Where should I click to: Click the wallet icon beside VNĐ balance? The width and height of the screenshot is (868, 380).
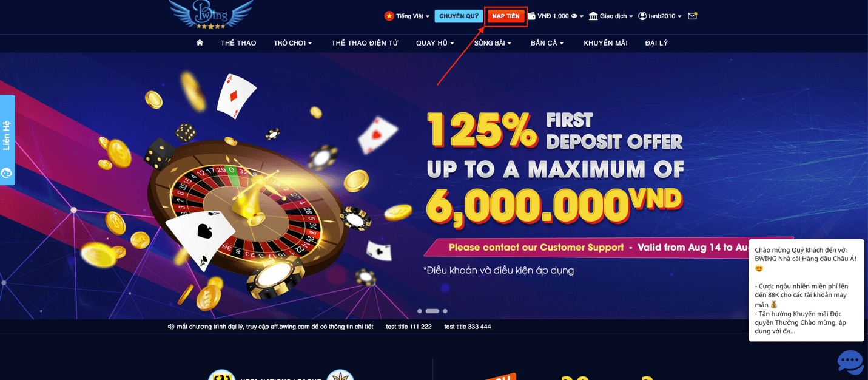tap(531, 16)
